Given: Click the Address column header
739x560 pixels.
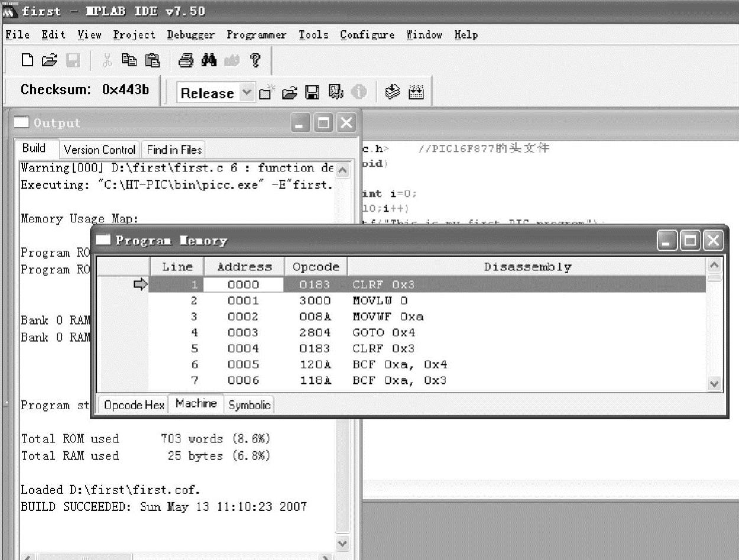Looking at the screenshot, I should click(x=244, y=267).
